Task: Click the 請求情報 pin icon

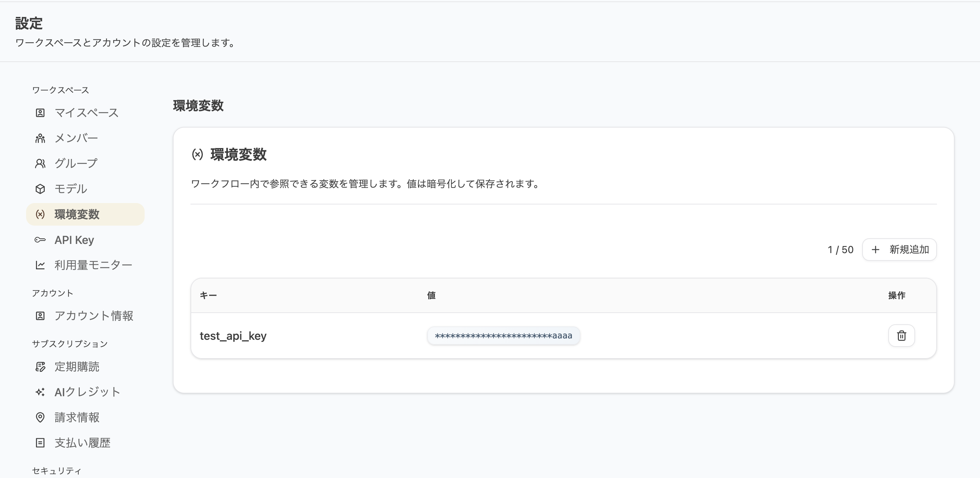Action: (x=40, y=417)
